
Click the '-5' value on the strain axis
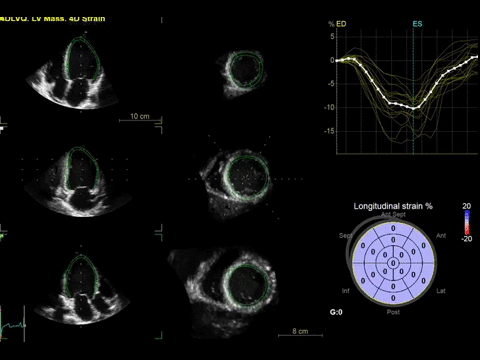tap(330, 84)
